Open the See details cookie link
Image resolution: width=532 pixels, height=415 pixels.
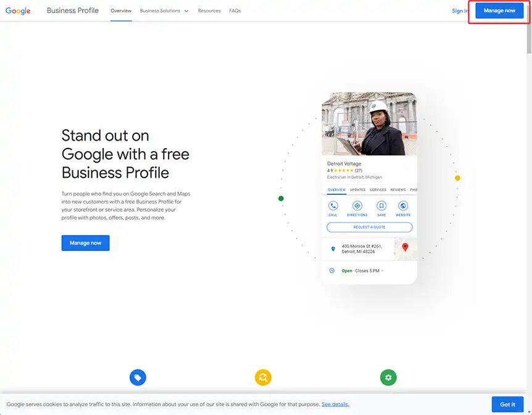click(335, 404)
